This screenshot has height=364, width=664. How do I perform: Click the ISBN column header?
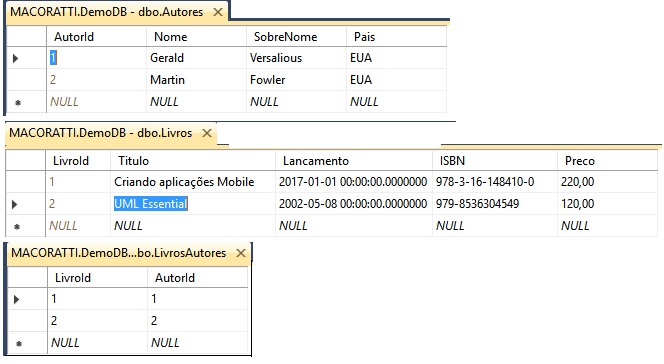coord(495,161)
